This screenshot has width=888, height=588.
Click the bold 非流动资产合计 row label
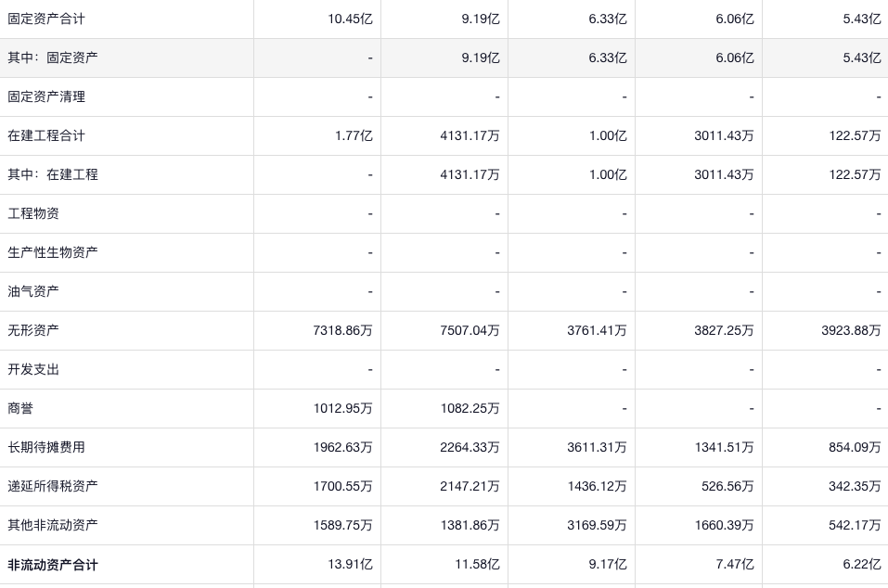point(53,565)
